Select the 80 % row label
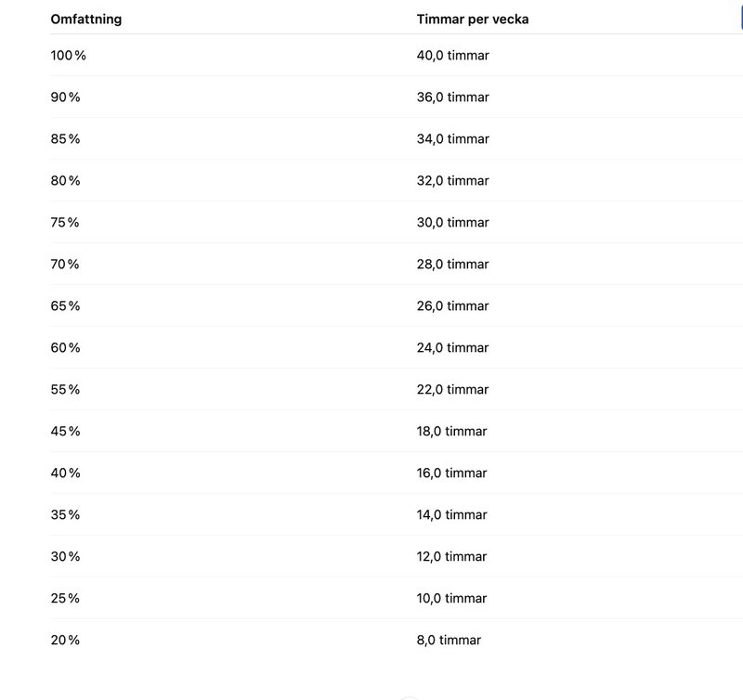The width and height of the screenshot is (743, 700). [65, 180]
